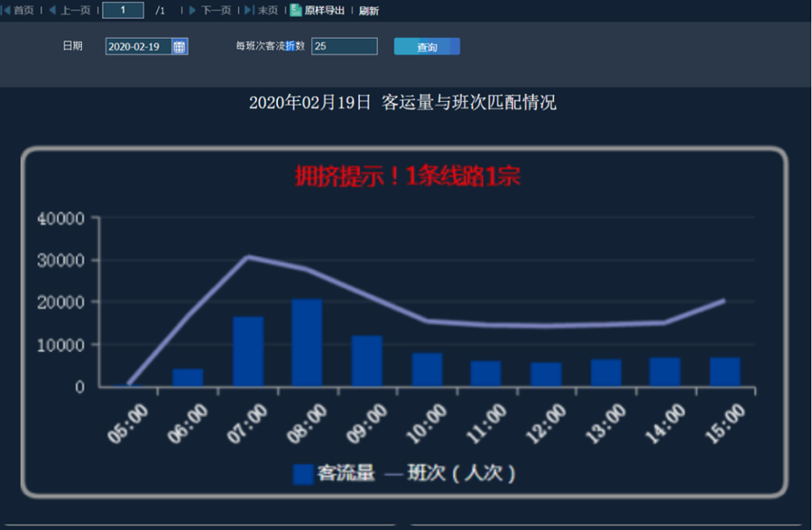Click the line peak point above 07:00

pos(248,257)
